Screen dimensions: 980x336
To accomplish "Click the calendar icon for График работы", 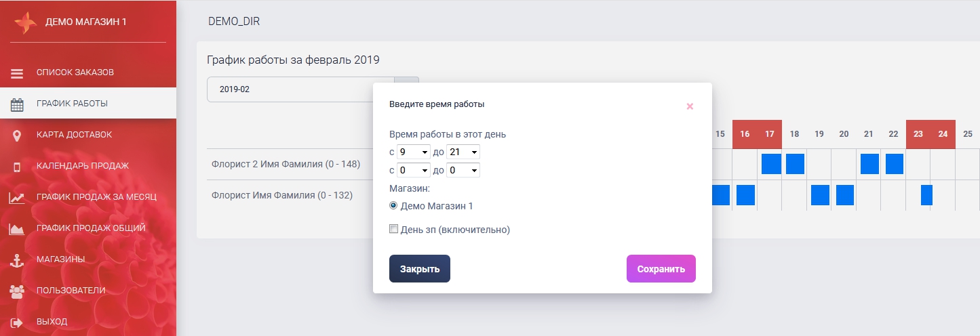I will pos(17,104).
